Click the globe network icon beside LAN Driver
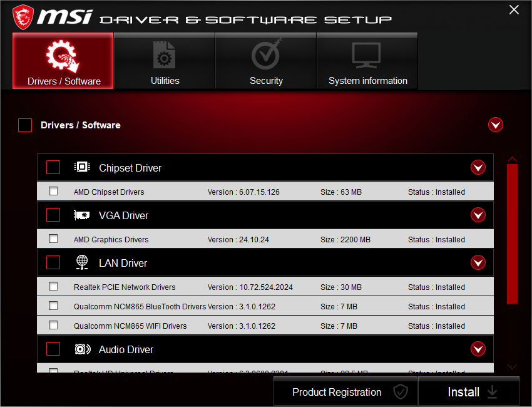The width and height of the screenshot is (532, 407). pos(82,262)
